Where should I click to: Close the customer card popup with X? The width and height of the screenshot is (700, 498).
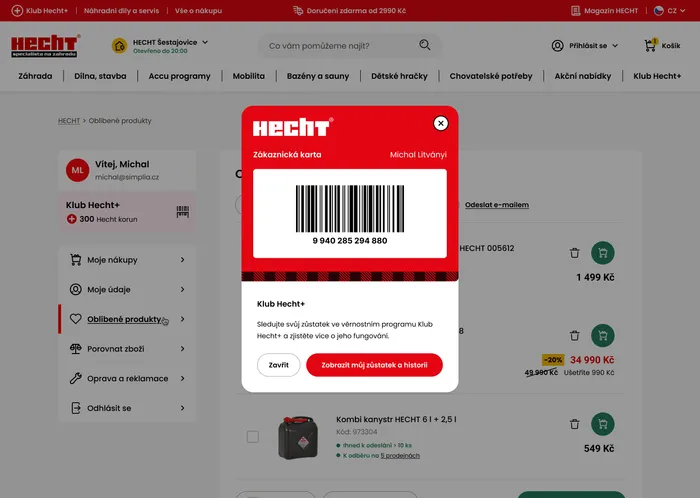(441, 124)
